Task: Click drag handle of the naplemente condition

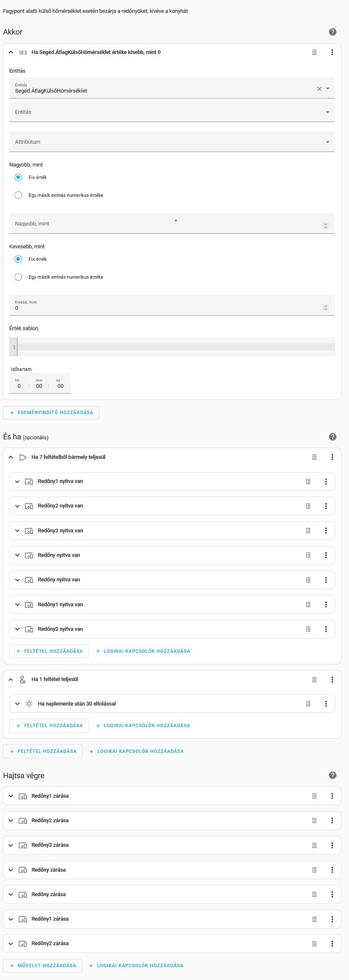Action: (308, 704)
